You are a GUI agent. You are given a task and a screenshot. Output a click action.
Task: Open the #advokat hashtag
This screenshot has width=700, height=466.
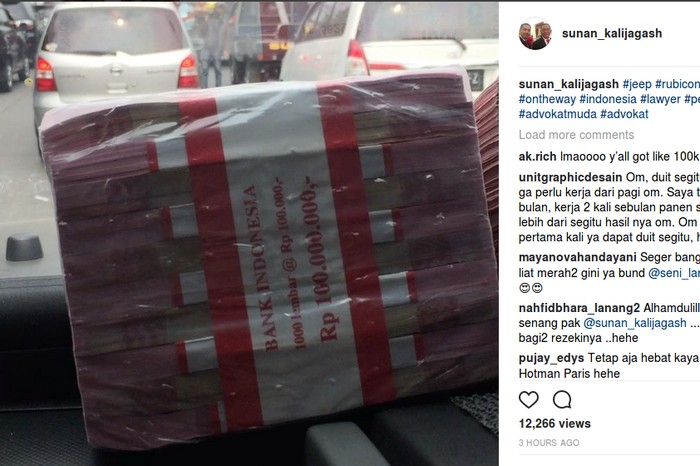tap(624, 114)
